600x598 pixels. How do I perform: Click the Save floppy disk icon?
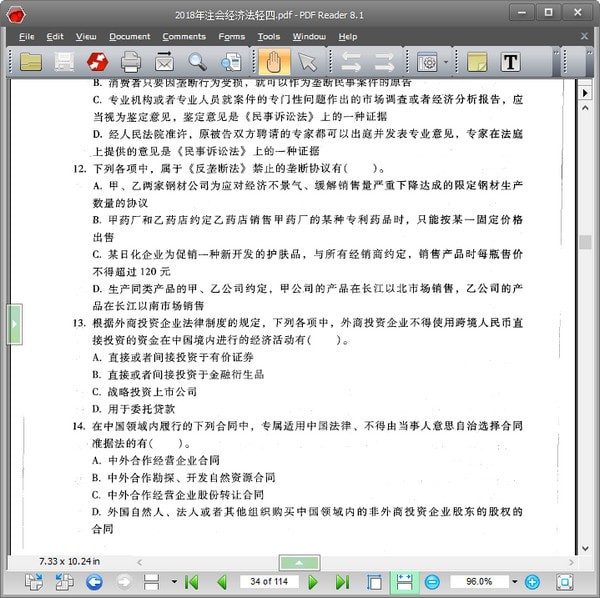click(64, 62)
